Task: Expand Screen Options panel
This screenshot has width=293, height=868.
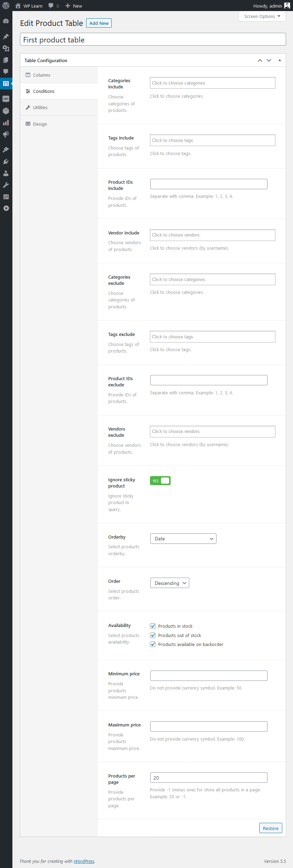Action: point(262,16)
